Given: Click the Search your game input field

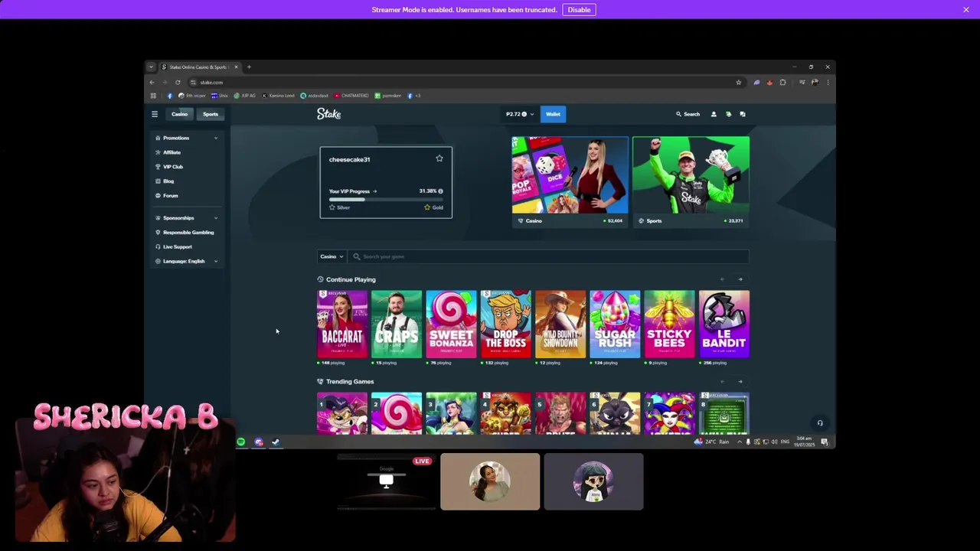Looking at the screenshot, I should (548, 256).
